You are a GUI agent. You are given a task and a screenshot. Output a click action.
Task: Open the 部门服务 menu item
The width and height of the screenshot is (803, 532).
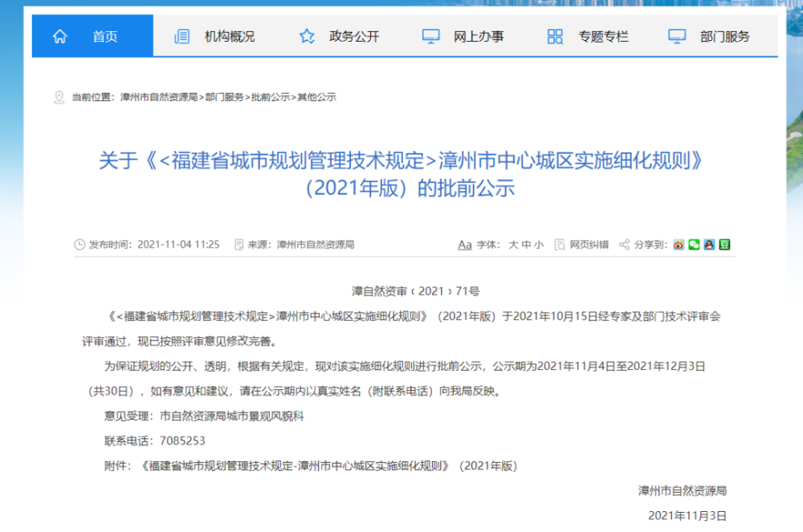[x=724, y=36]
